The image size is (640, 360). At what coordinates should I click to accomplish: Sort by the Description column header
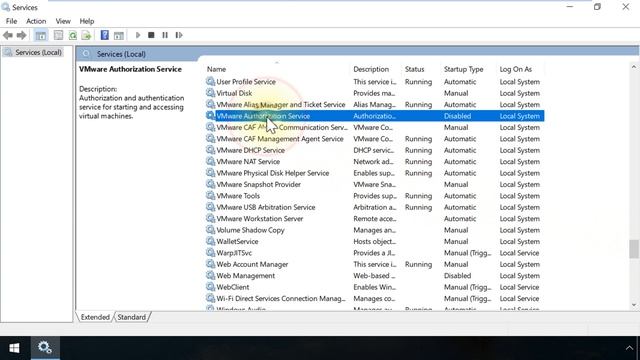(x=371, y=69)
